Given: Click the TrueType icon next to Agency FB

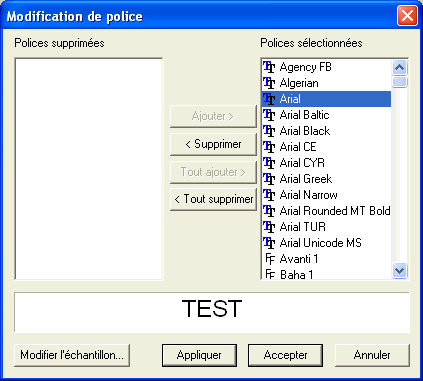Looking at the screenshot, I should click(269, 67).
